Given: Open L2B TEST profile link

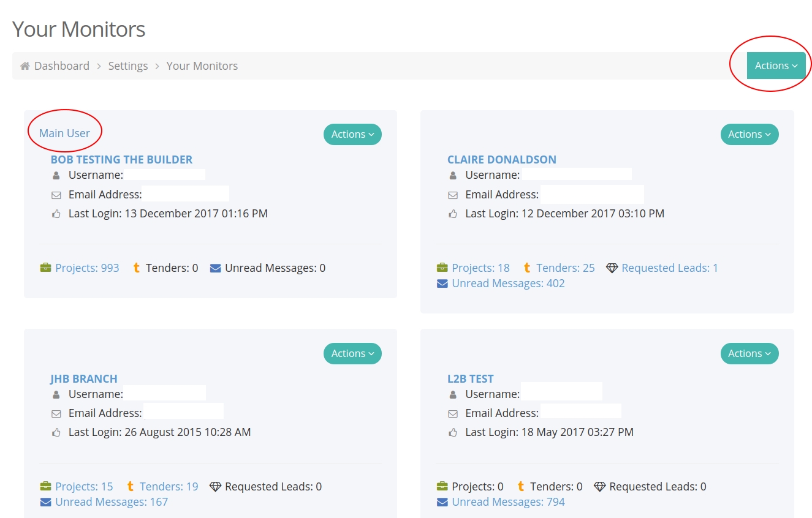Looking at the screenshot, I should [x=471, y=378].
